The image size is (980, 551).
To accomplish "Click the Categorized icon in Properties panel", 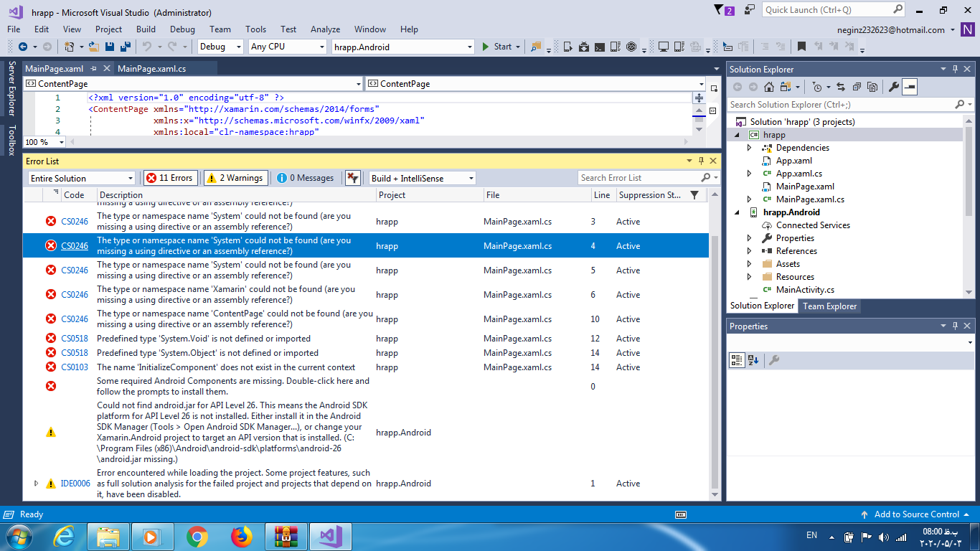I will [737, 360].
